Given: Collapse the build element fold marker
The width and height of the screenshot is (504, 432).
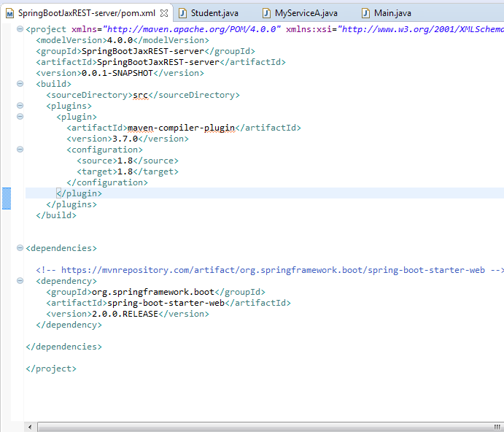Looking at the screenshot, I should 20,84.
